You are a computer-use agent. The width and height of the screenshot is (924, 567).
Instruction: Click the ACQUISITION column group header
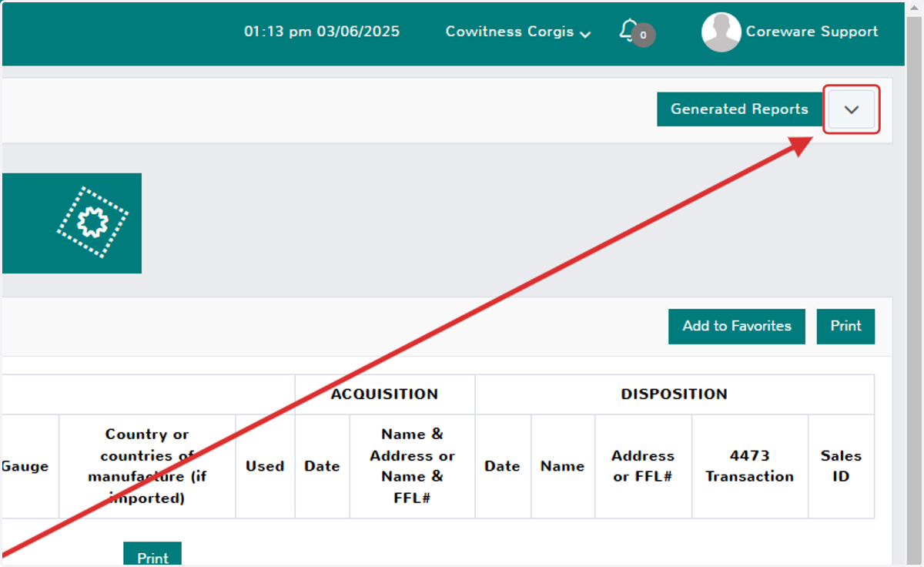pos(384,394)
